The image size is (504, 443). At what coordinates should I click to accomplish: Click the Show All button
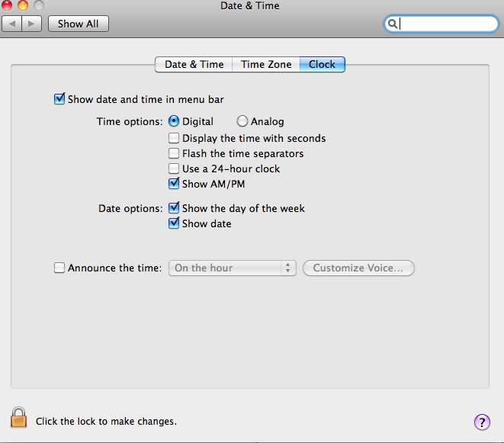point(79,24)
